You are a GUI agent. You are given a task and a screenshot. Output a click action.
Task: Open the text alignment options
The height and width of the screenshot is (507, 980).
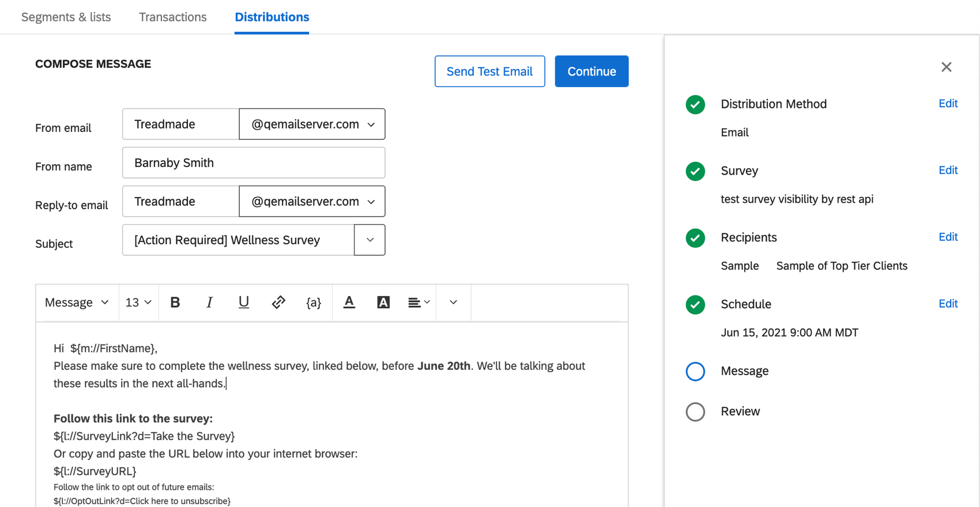pyautogui.click(x=419, y=302)
